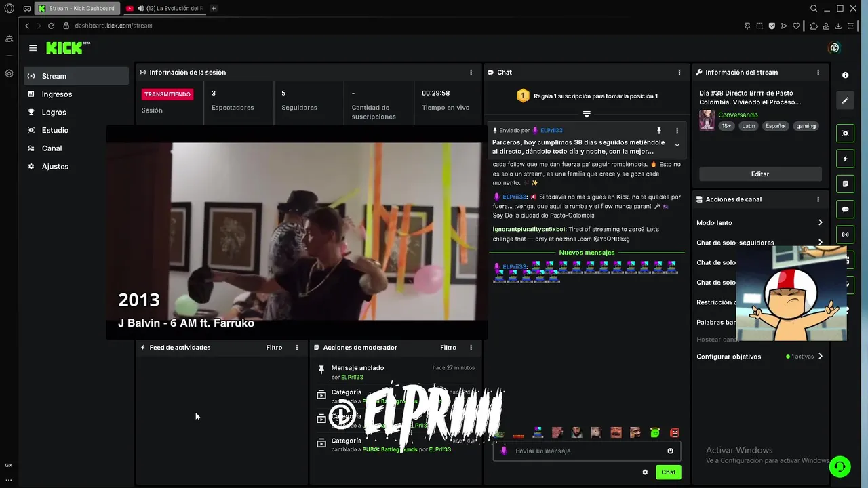The image size is (868, 488).
Task: Click the note document icon in right rail
Action: (845, 184)
